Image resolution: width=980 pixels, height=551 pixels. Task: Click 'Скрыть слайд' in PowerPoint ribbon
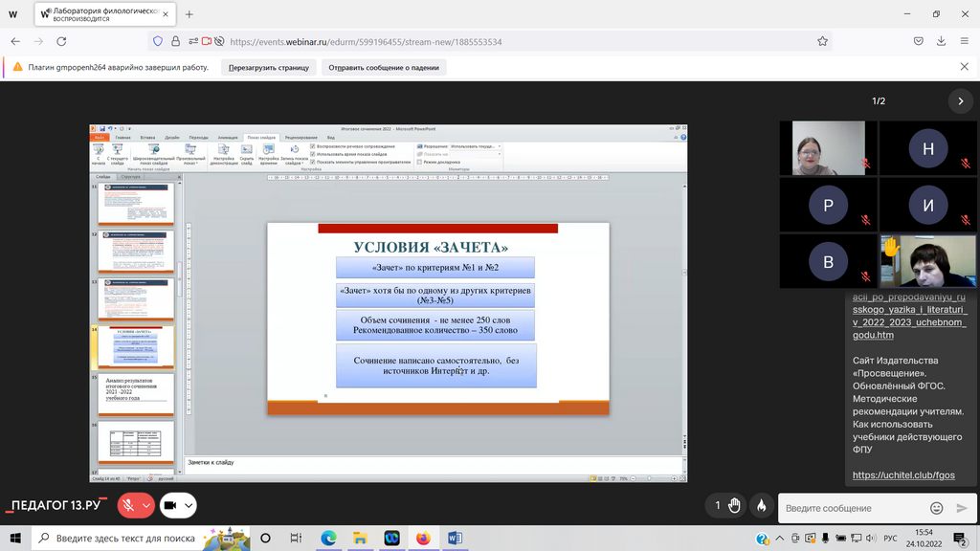247,154
